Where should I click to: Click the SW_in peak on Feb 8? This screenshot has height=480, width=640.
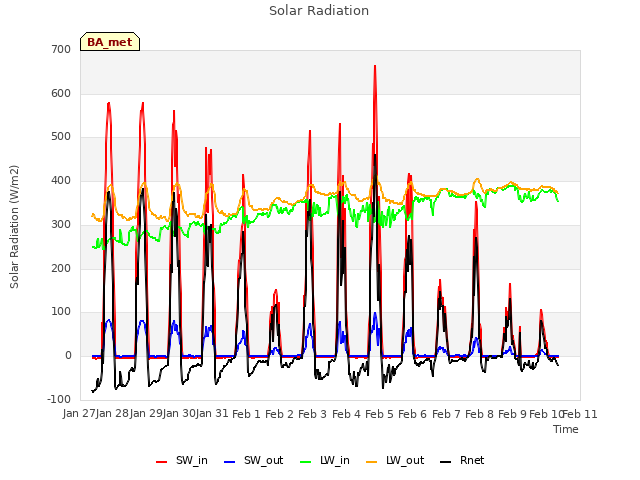tap(476, 202)
